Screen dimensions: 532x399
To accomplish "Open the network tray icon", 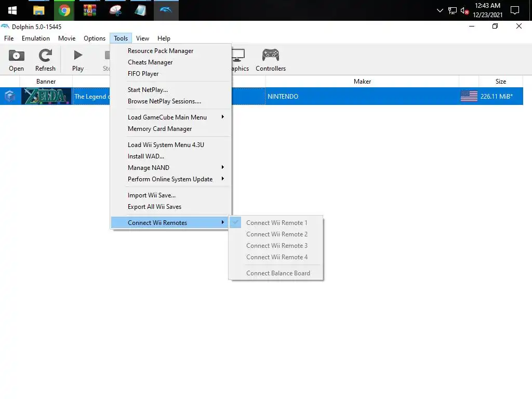I will click(x=453, y=11).
